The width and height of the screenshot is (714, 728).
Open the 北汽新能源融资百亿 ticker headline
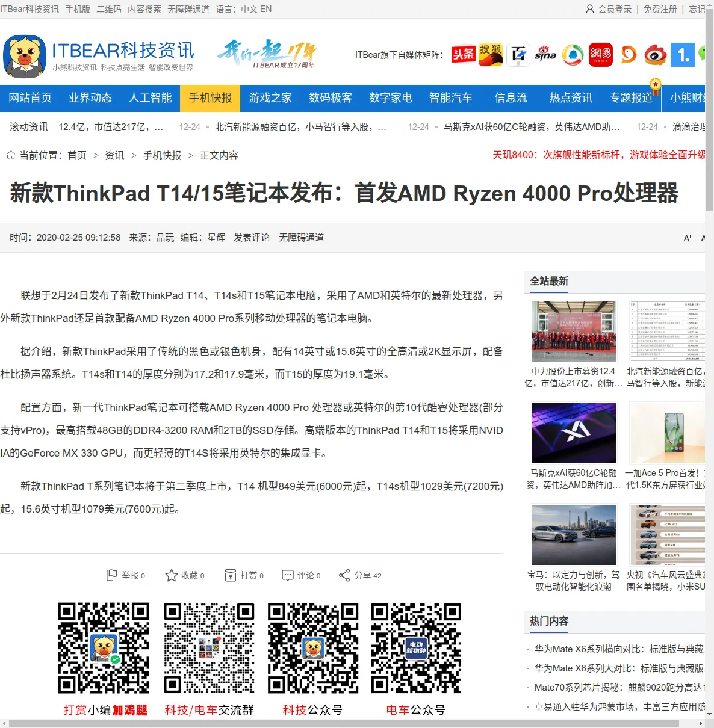[300, 127]
